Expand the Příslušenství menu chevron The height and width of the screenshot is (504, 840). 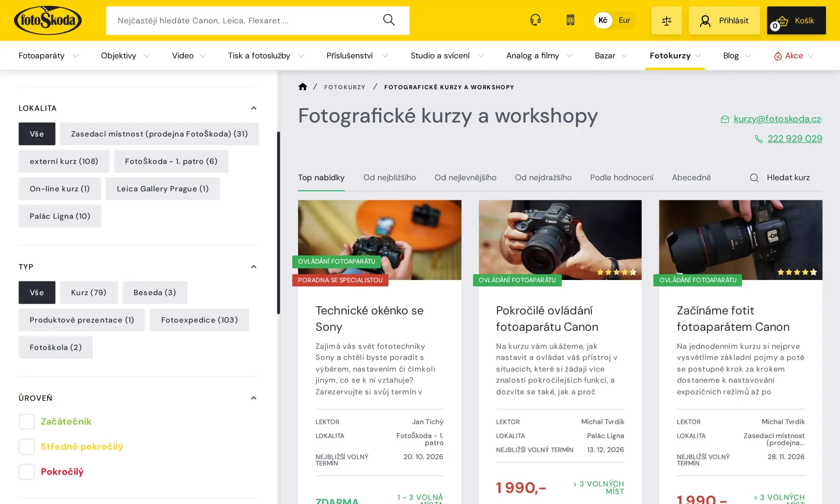(385, 56)
